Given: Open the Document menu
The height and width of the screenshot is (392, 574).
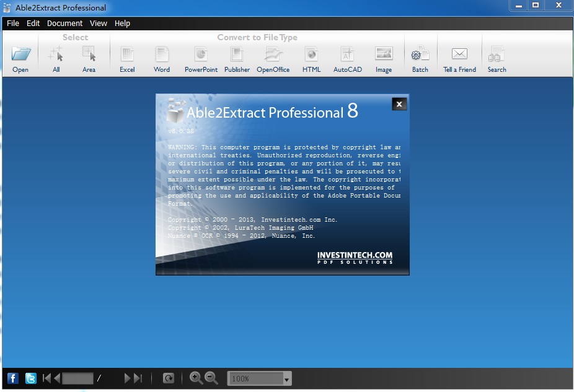Looking at the screenshot, I should coord(65,24).
